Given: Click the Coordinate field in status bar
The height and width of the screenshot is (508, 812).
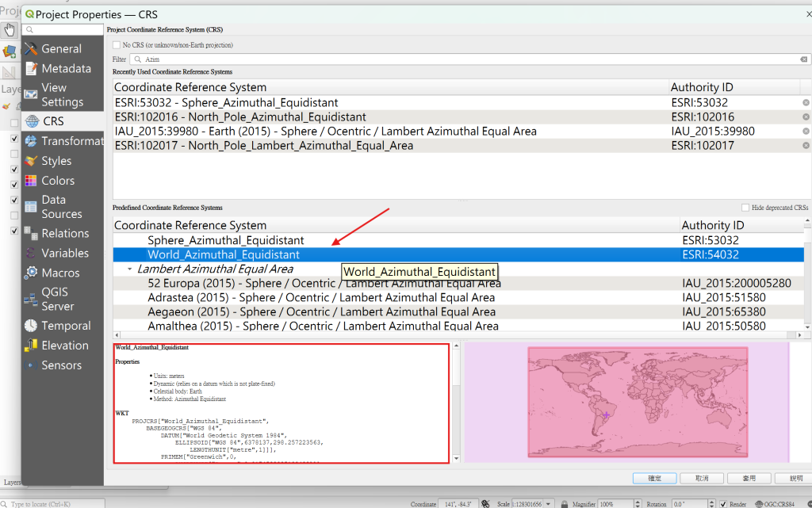Looking at the screenshot, I should 458,504.
